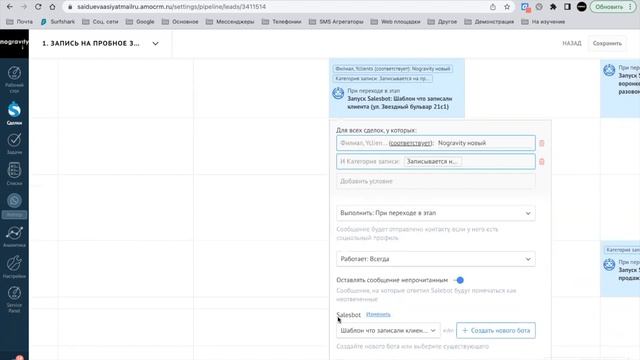Click НАЗАД button
The height and width of the screenshot is (360, 640).
[x=571, y=43]
